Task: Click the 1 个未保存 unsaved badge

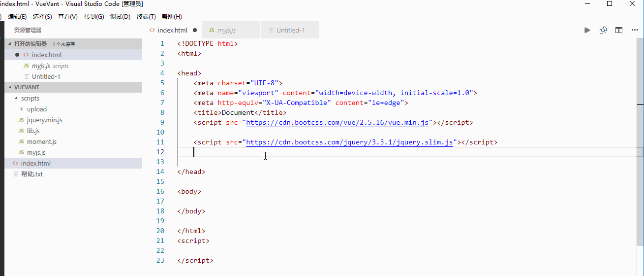Action: click(64, 44)
